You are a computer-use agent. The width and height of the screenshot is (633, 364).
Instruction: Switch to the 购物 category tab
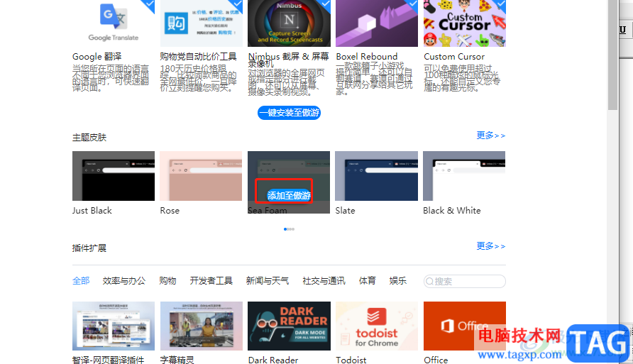167,281
